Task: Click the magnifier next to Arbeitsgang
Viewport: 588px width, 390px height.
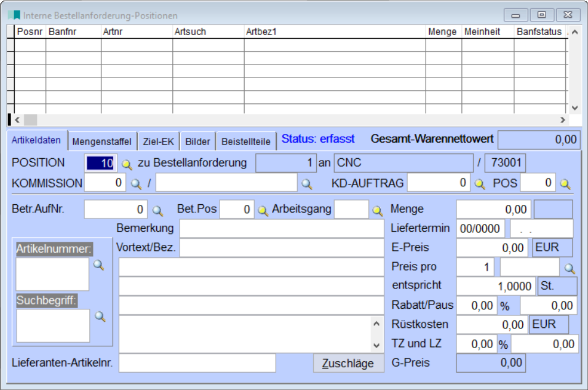Action: 378,210
